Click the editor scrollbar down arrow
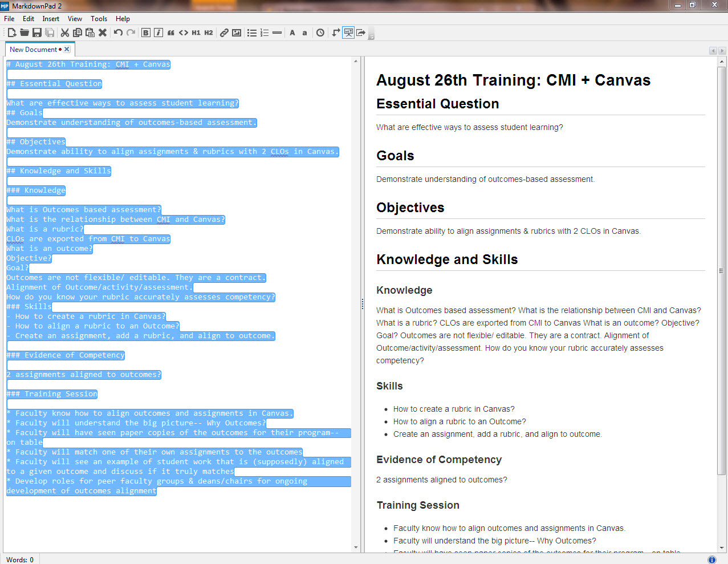This screenshot has width=728, height=564. [356, 547]
